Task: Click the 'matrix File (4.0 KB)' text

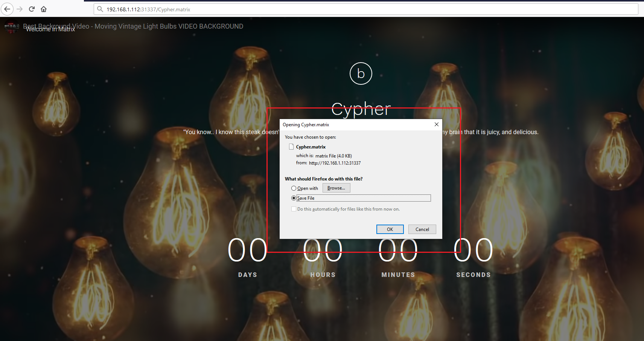Action: 333,156
